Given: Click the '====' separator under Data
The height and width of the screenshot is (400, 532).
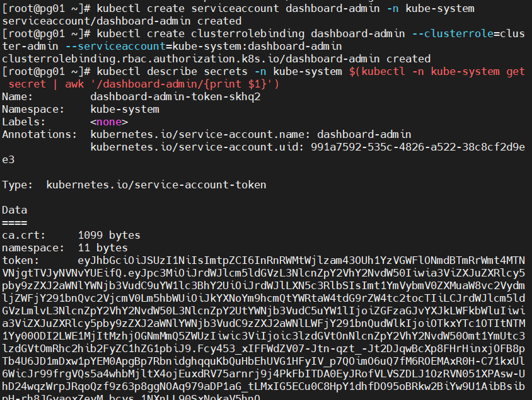Looking at the screenshot, I should click(x=14, y=223).
